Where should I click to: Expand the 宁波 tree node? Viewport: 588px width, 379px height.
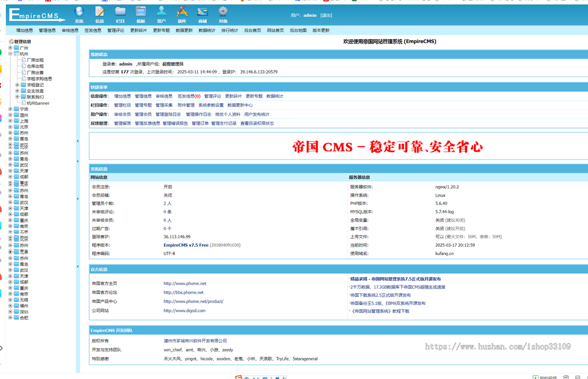point(10,109)
